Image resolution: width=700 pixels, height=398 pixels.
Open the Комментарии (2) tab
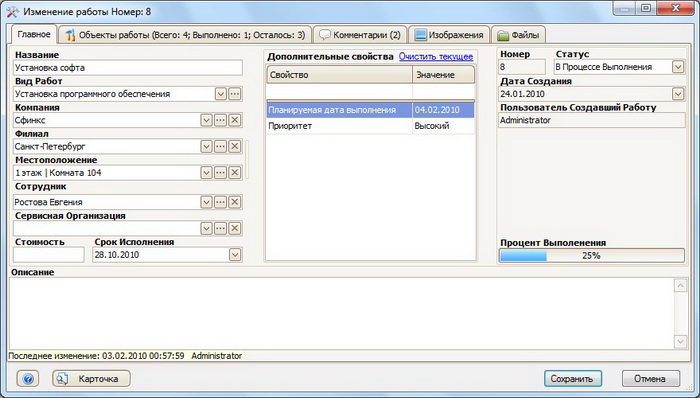point(360,35)
